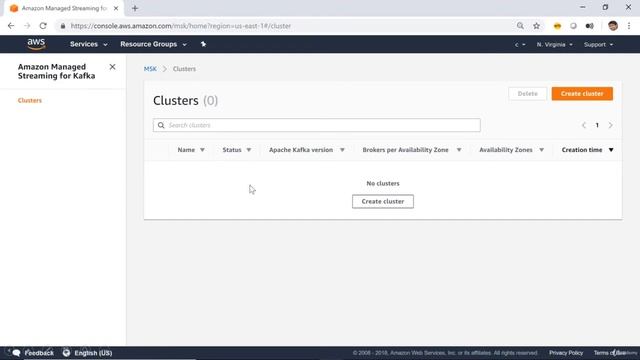The image size is (640, 360).
Task: Click the magnifier icon in cluster search
Action: point(161,125)
